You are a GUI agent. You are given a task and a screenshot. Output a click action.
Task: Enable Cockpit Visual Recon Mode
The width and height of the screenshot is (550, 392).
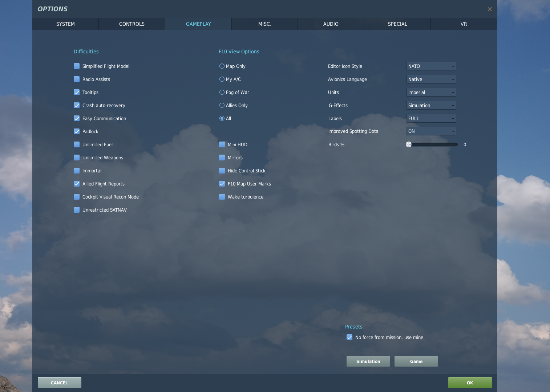tap(77, 197)
